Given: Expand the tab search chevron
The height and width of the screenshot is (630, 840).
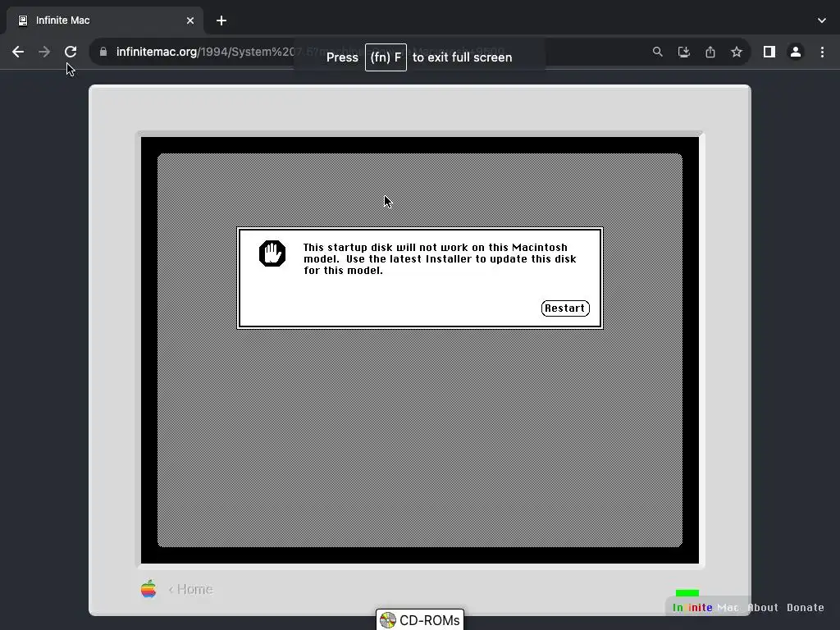Looking at the screenshot, I should (x=822, y=21).
